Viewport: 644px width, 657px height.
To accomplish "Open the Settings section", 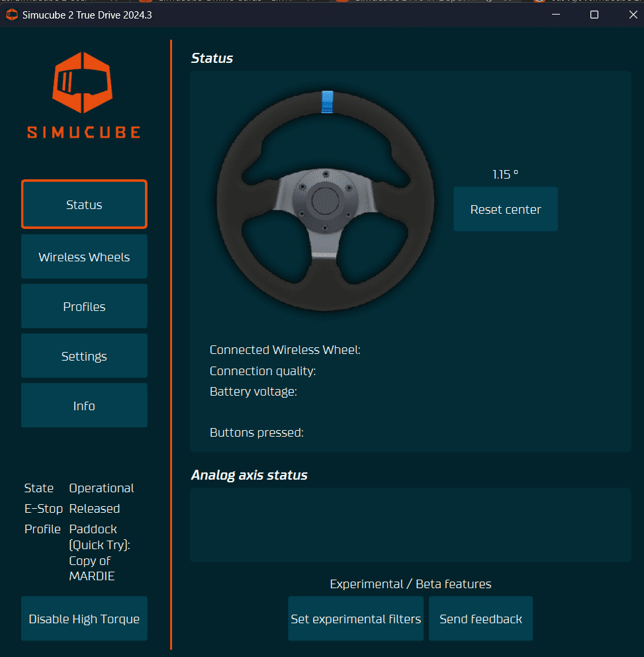I will [83, 355].
